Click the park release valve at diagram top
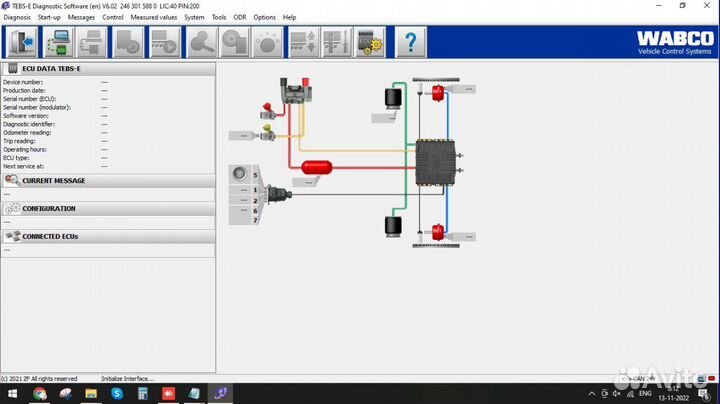 (x=296, y=91)
